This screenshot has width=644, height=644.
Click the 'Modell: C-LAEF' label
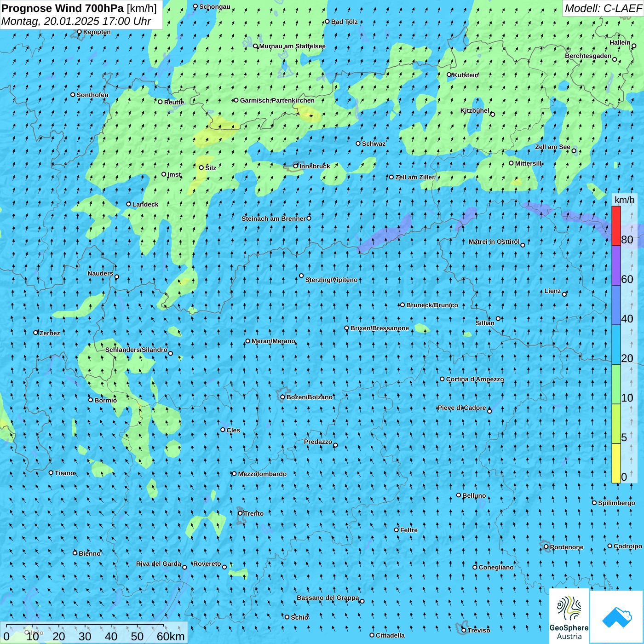click(x=603, y=8)
